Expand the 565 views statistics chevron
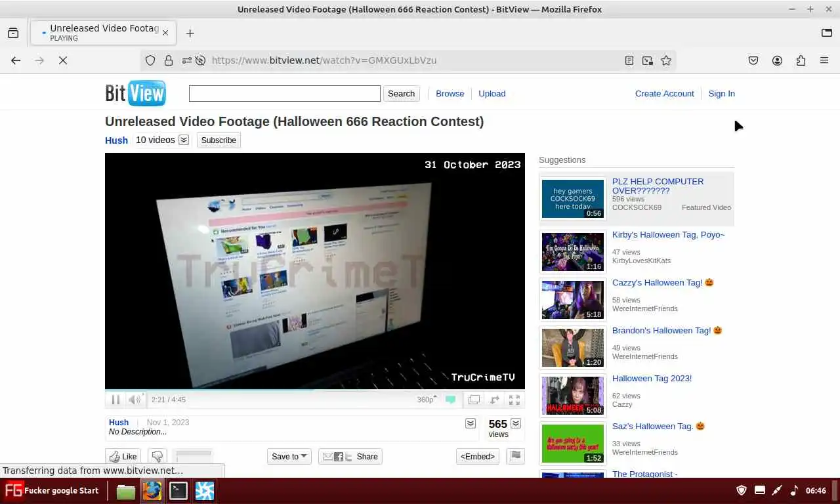The image size is (840, 504). [x=516, y=423]
